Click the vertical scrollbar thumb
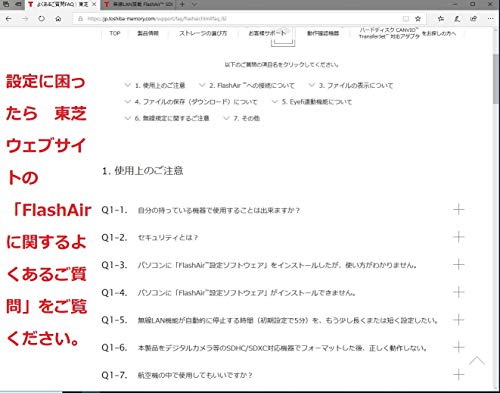The image size is (500, 393). (x=496, y=79)
